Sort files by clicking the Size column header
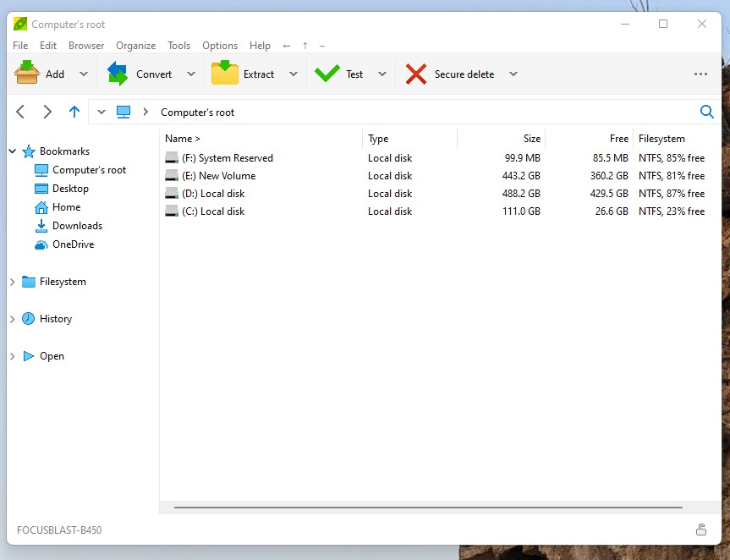730x560 pixels. click(532, 138)
